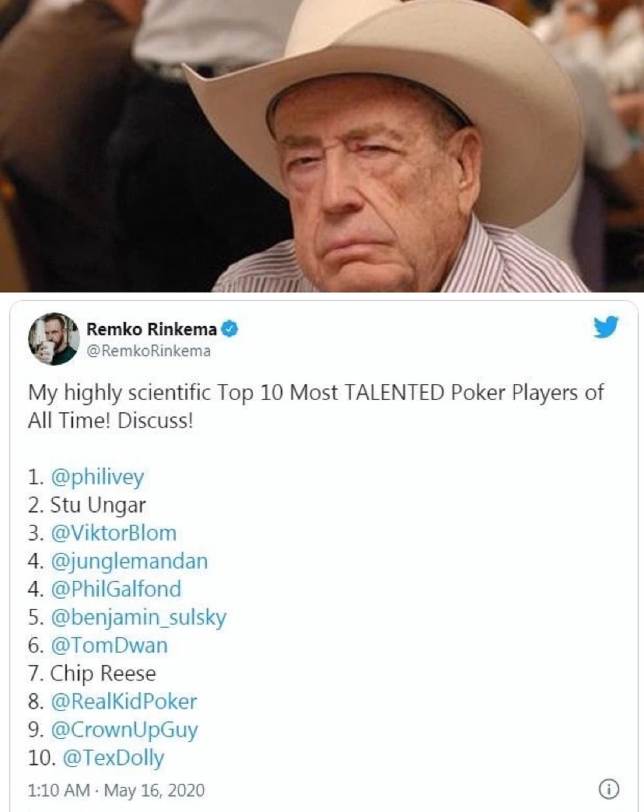Visit the @junglemandan profile link
The width and height of the screenshot is (644, 812).
[129, 562]
